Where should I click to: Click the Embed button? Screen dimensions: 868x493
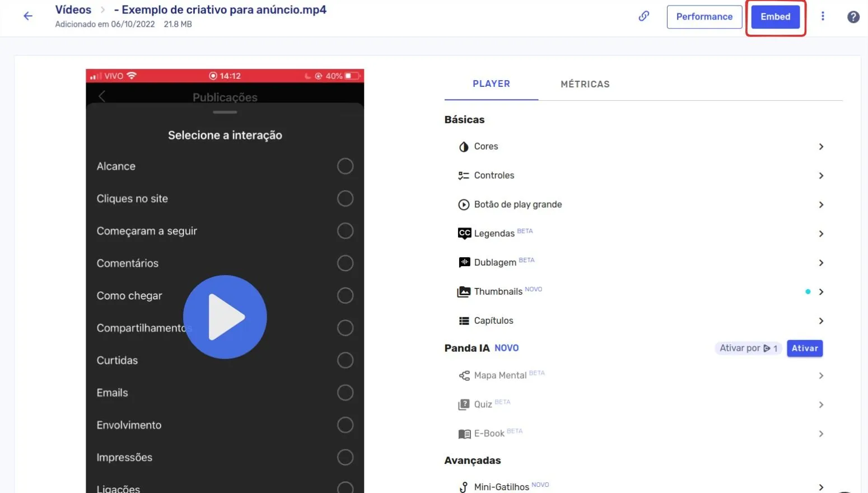tap(776, 17)
